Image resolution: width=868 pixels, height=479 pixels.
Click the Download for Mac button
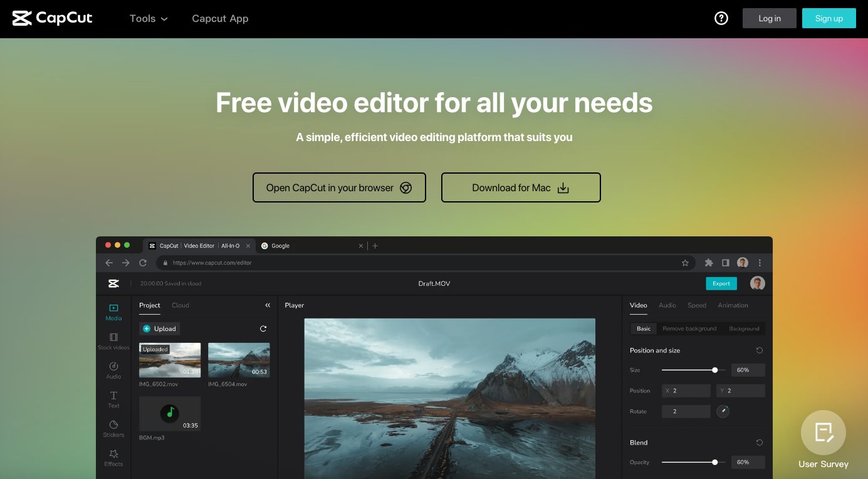[x=521, y=187]
